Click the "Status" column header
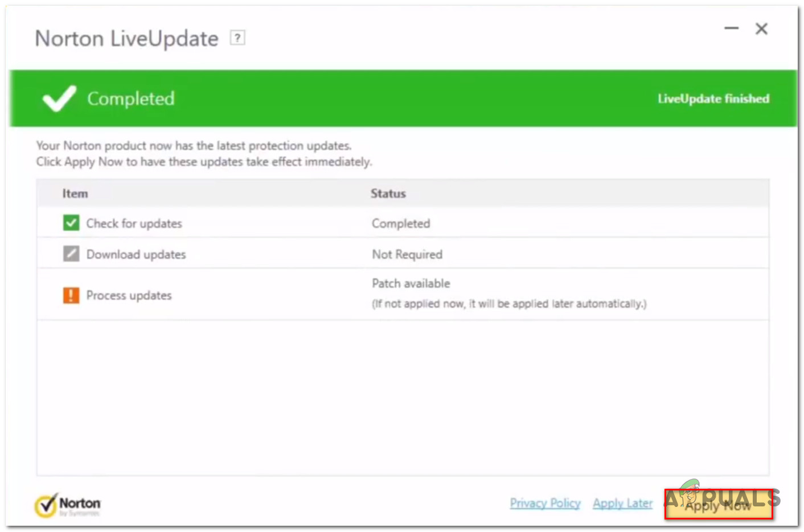 (388, 193)
